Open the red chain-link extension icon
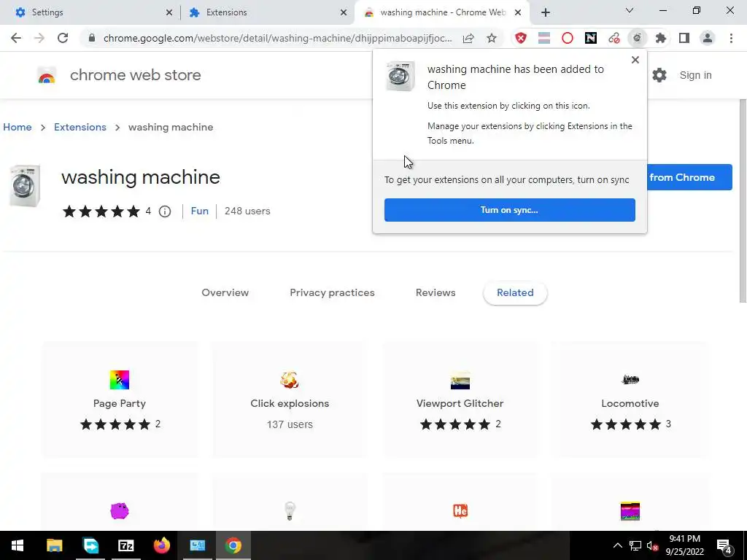Screen dimensions: 747x560 click(x=614, y=38)
